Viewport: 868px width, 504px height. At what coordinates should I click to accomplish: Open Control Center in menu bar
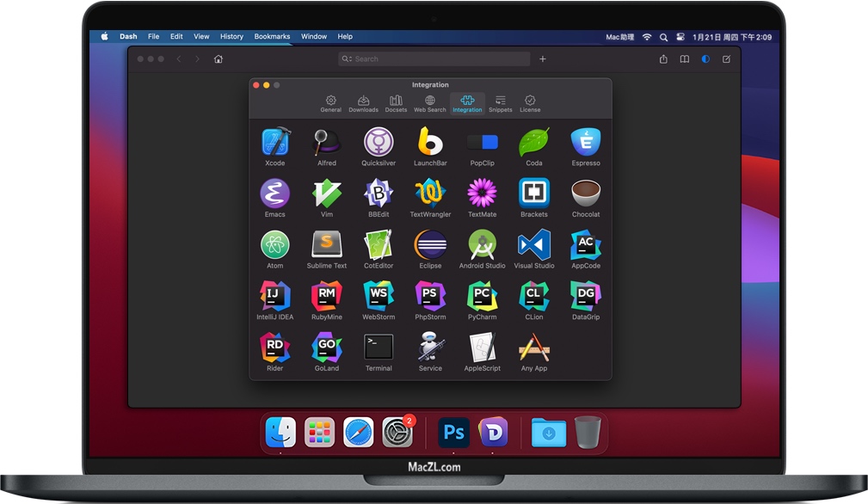point(680,37)
